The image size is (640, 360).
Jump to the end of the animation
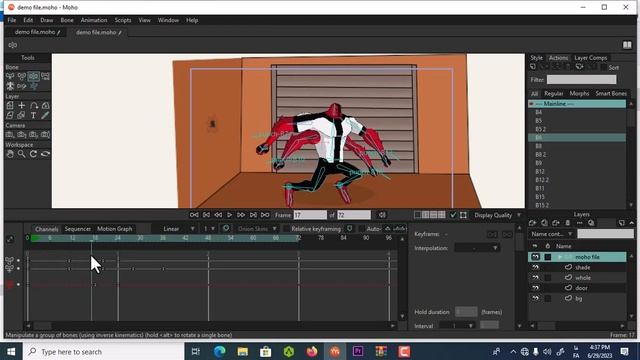click(x=265, y=215)
